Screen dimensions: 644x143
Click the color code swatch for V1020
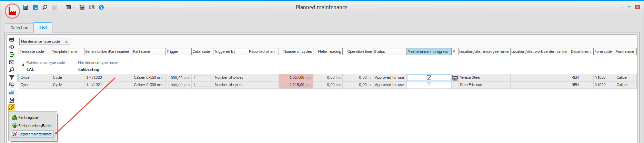point(202,78)
